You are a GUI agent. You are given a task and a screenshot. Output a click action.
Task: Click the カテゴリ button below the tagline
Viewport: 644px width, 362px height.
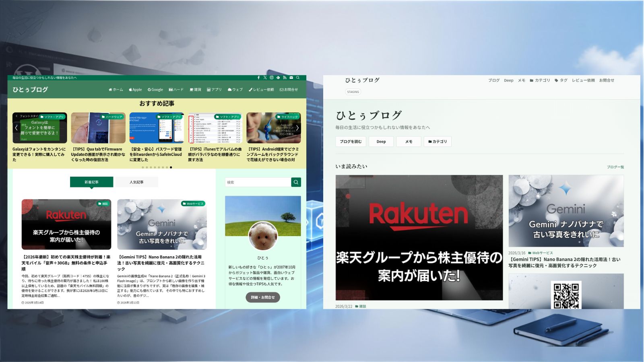[438, 142]
